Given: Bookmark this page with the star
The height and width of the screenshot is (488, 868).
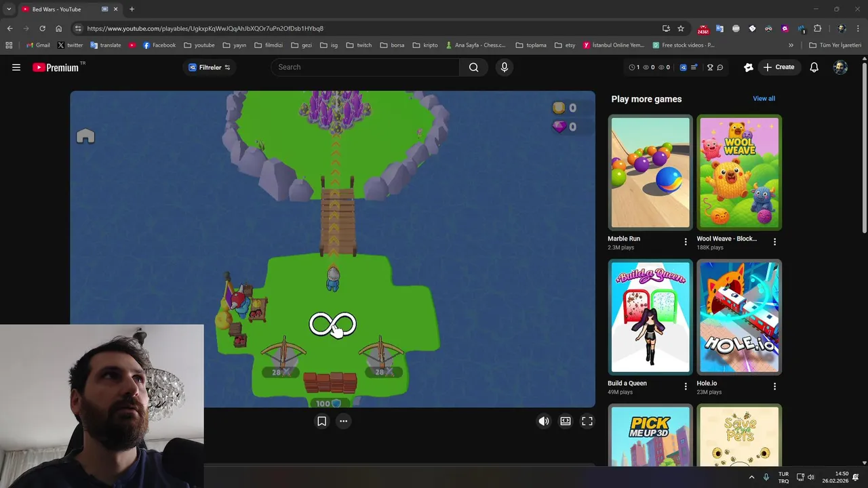Looking at the screenshot, I should coord(681,28).
